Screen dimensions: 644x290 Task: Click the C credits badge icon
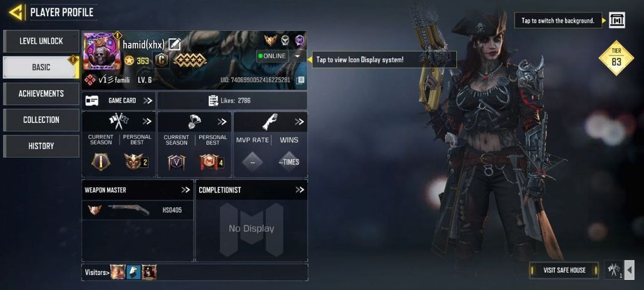pyautogui.click(x=162, y=61)
